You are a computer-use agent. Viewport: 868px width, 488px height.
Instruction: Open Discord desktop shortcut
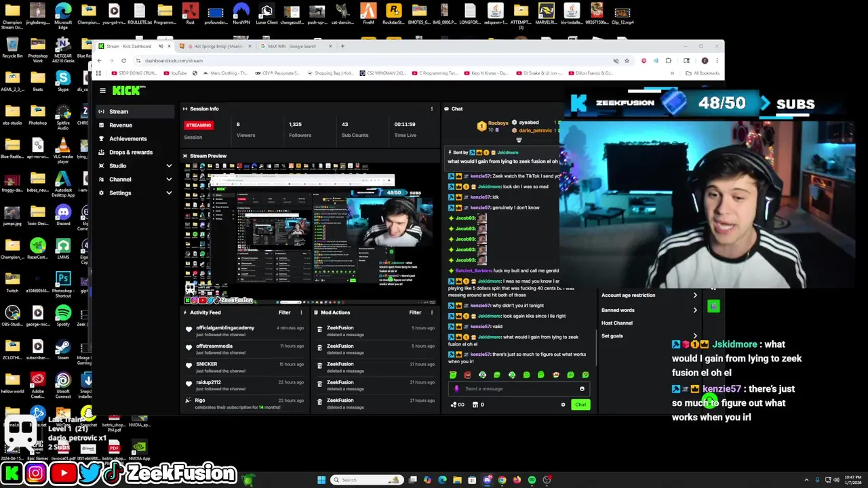(63, 217)
